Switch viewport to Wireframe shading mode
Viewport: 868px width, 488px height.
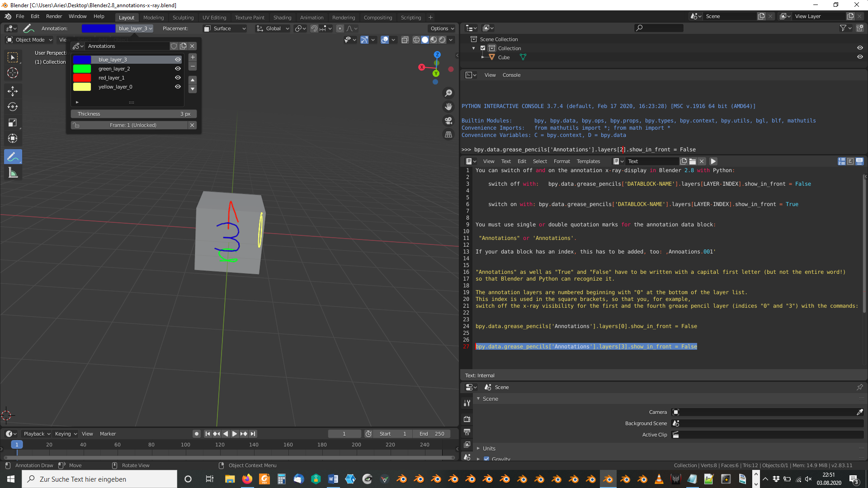coord(416,40)
